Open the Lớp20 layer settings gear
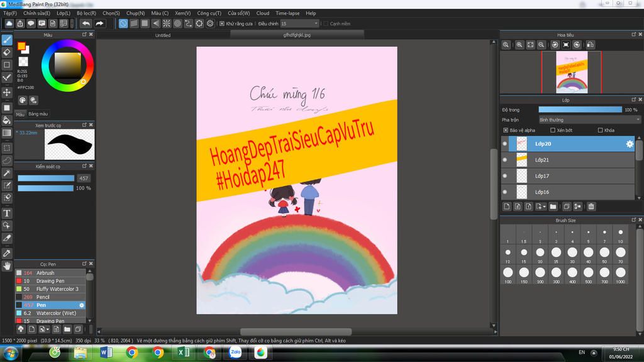644x362 pixels. pyautogui.click(x=629, y=144)
